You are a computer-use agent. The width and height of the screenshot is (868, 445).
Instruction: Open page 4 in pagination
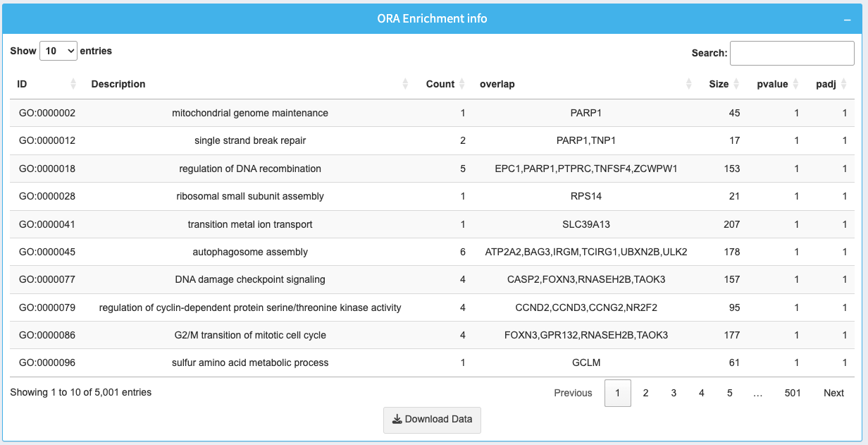click(702, 393)
